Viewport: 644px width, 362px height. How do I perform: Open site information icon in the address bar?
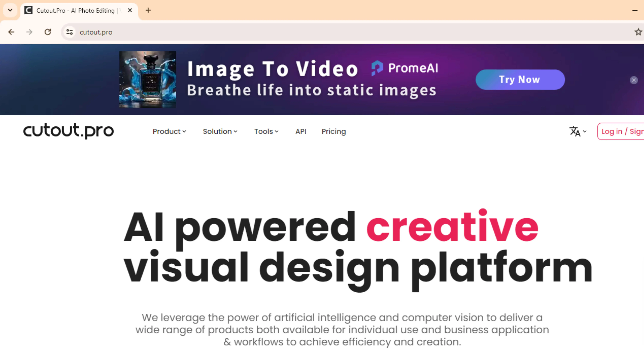[70, 32]
